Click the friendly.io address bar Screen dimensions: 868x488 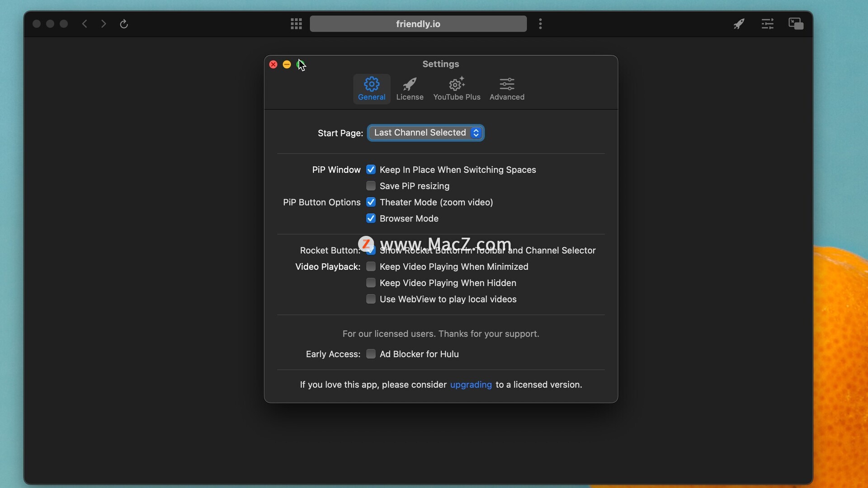418,23
